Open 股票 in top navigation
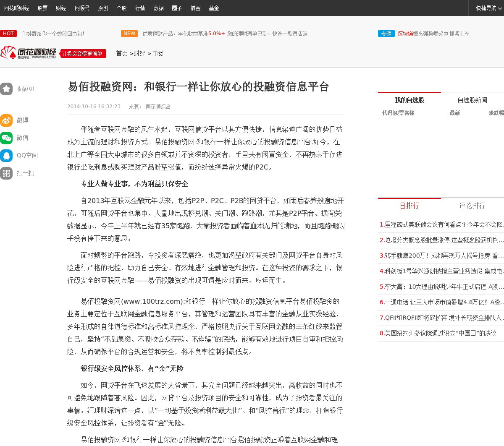This screenshot has width=504, height=446. (x=42, y=8)
